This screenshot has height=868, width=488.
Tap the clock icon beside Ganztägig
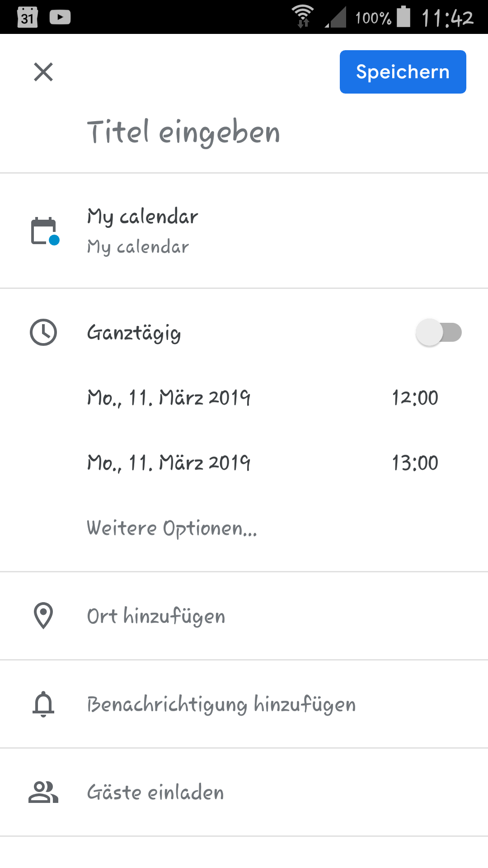pyautogui.click(x=43, y=332)
